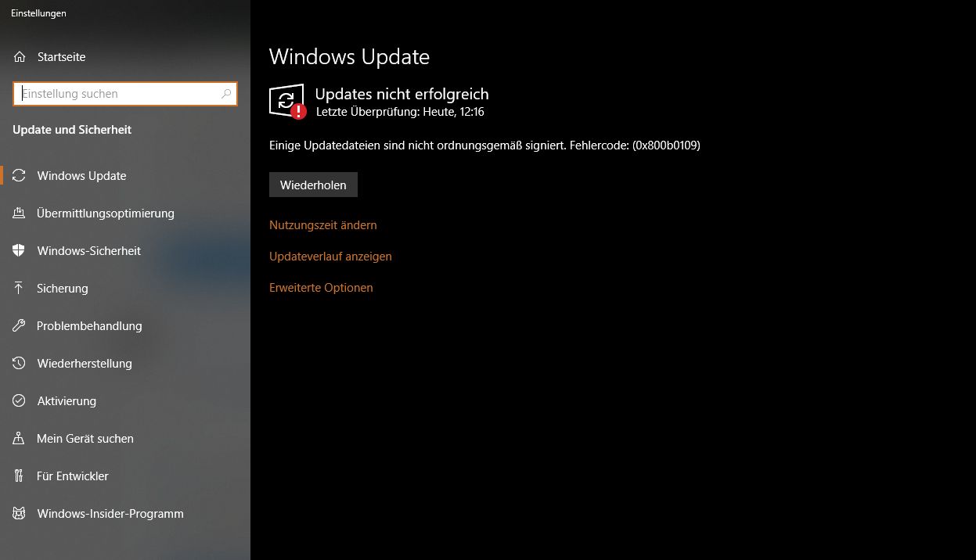The height and width of the screenshot is (560, 976).
Task: Click the Für Entwickler tools icon
Action: coord(20,476)
